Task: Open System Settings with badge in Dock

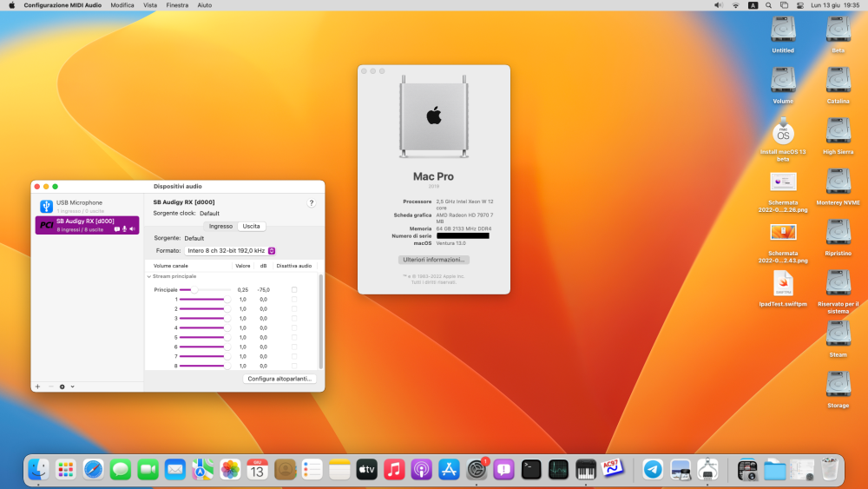Action: click(476, 470)
